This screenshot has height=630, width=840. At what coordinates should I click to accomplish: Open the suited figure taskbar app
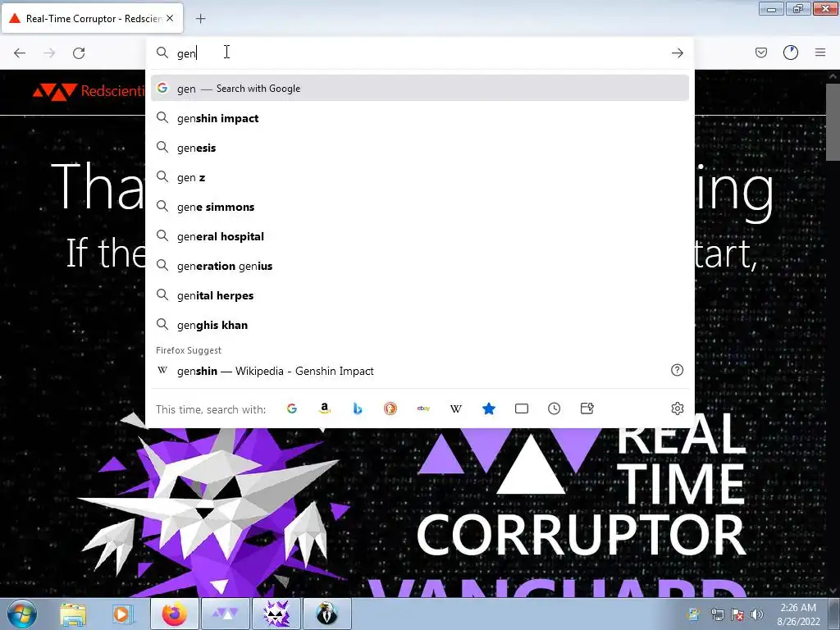click(x=327, y=614)
